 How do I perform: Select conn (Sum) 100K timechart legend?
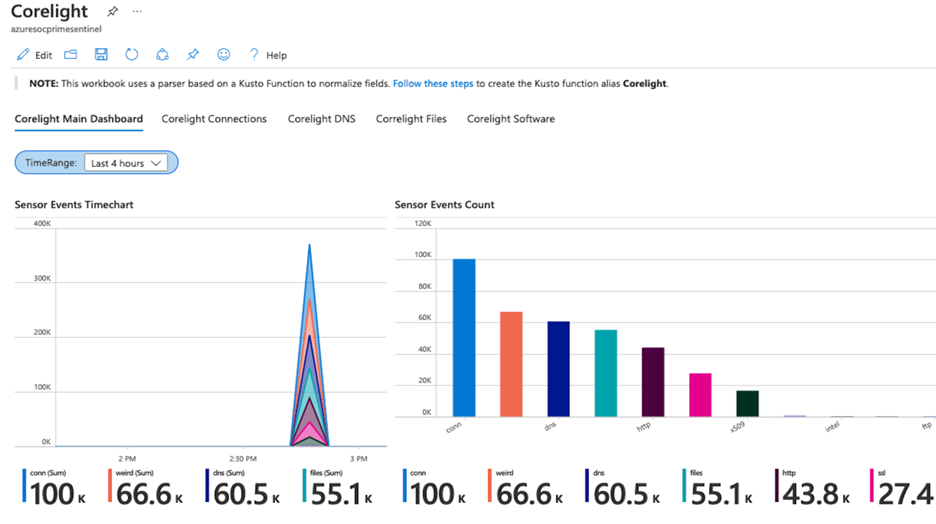coord(54,487)
